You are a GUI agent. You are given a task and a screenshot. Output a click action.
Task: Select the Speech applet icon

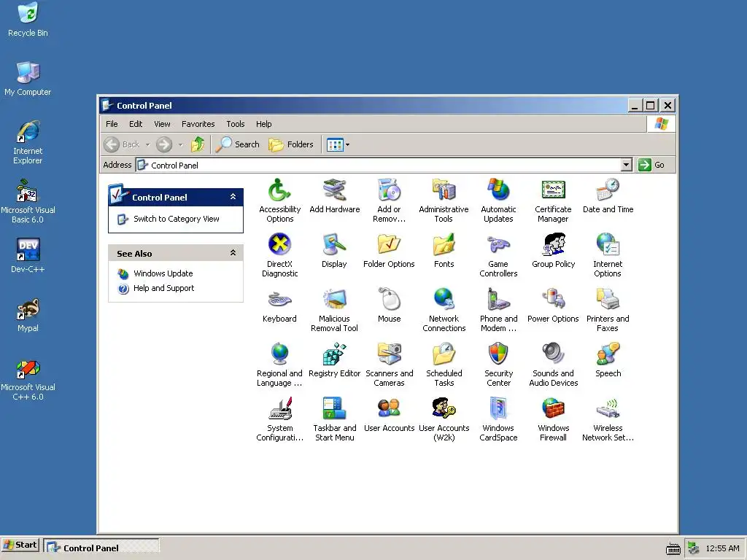[x=608, y=354]
